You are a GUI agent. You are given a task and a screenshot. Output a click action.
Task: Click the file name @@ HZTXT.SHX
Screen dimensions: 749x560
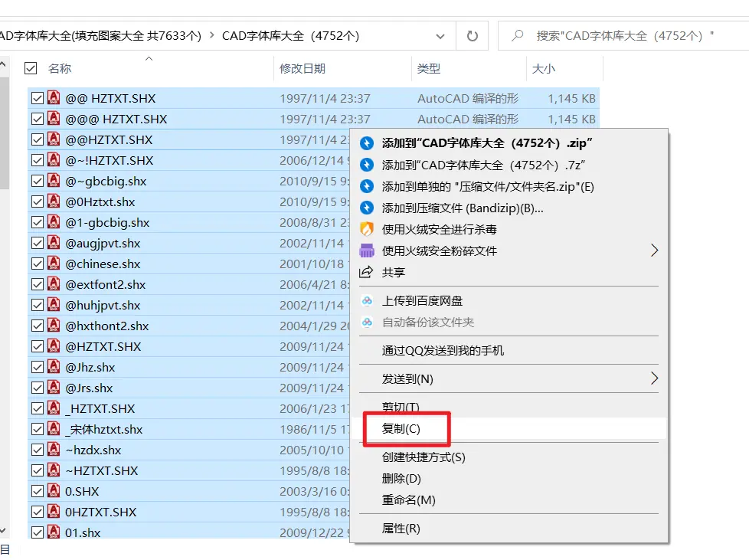110,98
